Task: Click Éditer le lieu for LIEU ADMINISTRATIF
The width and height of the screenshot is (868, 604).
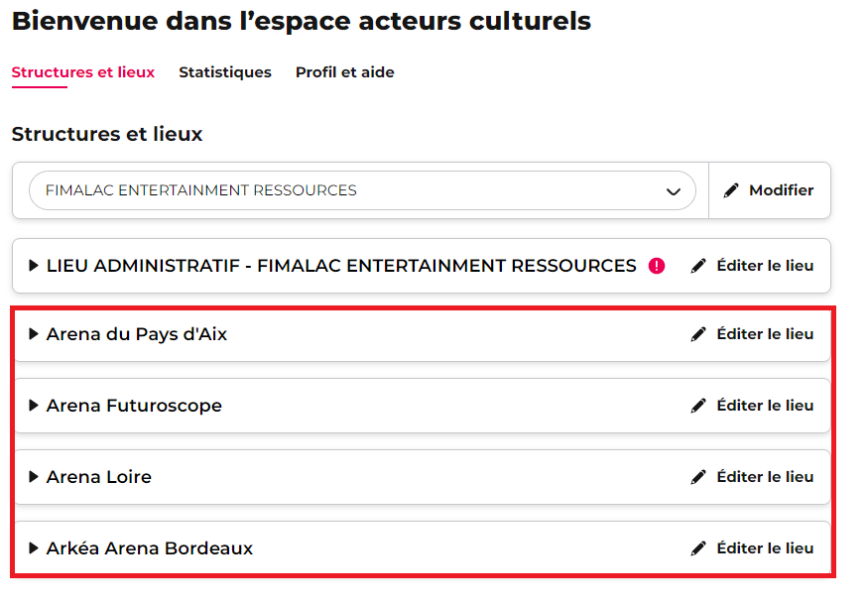Action: [752, 266]
